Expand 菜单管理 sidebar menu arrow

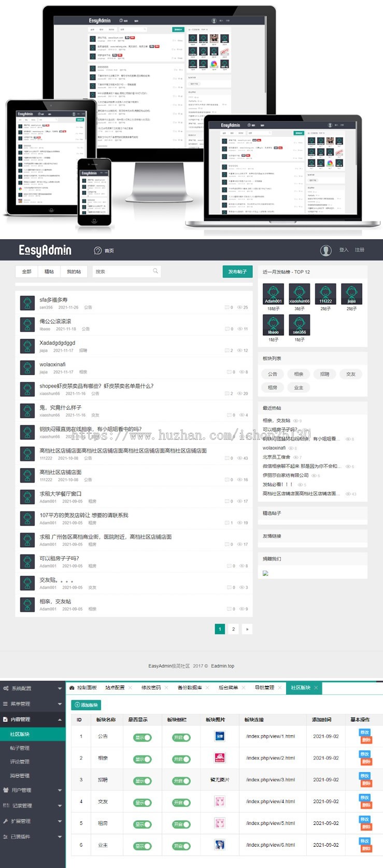tap(60, 704)
